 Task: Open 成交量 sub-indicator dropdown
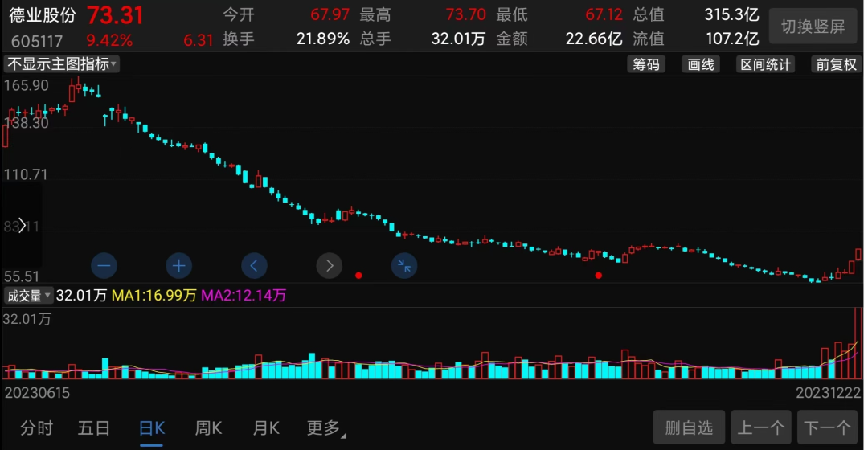click(x=28, y=296)
